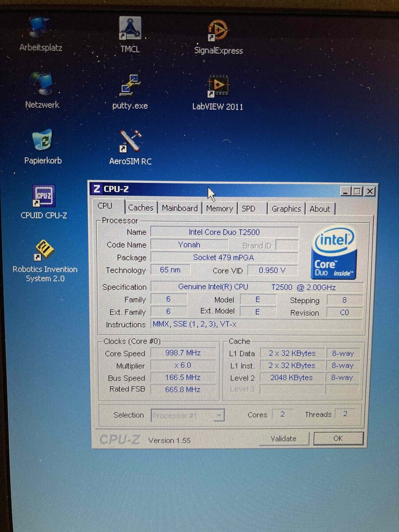This screenshot has height=532, width=399.
Task: Click the Instructions field MMX, SSE
Action: pyautogui.click(x=257, y=324)
